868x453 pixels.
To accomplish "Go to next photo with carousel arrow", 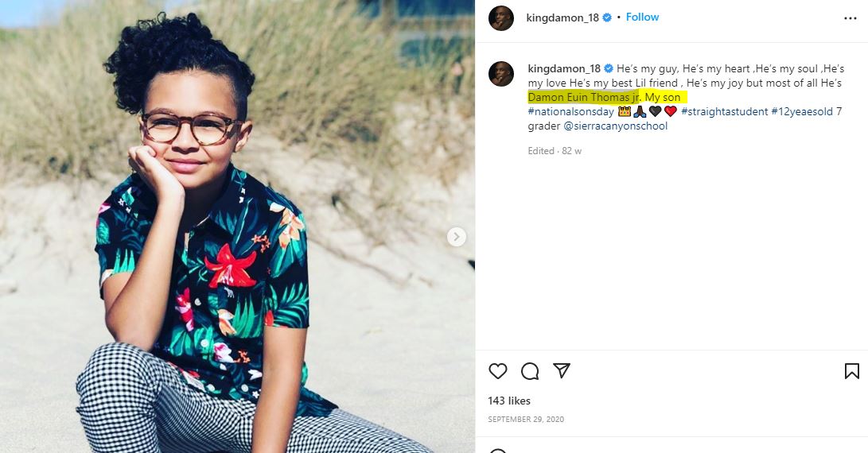I will click(456, 237).
